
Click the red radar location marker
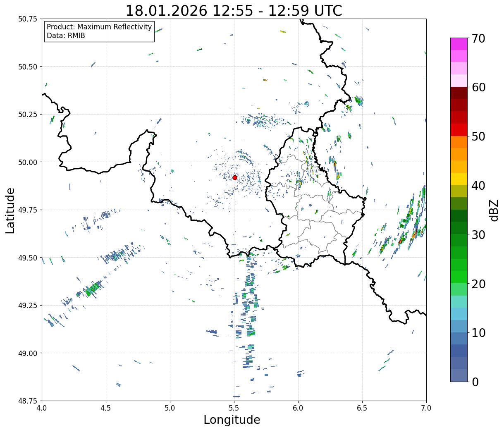(235, 177)
